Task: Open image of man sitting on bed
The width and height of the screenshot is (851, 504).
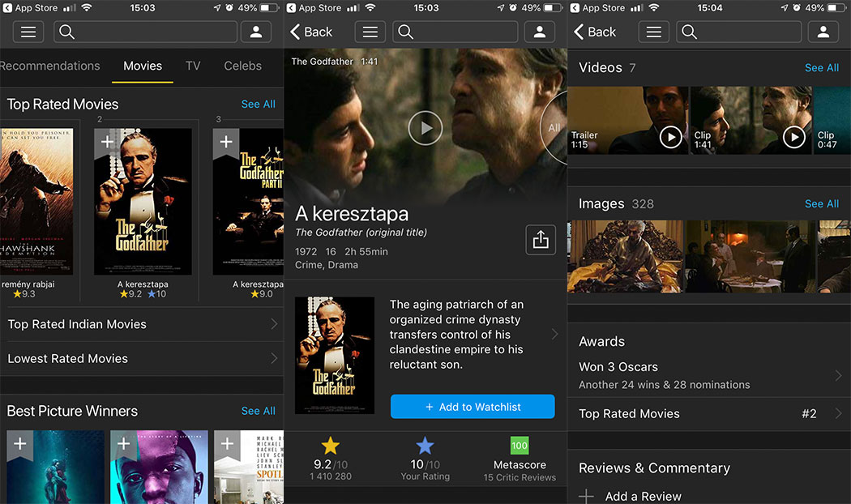Action: coord(625,257)
